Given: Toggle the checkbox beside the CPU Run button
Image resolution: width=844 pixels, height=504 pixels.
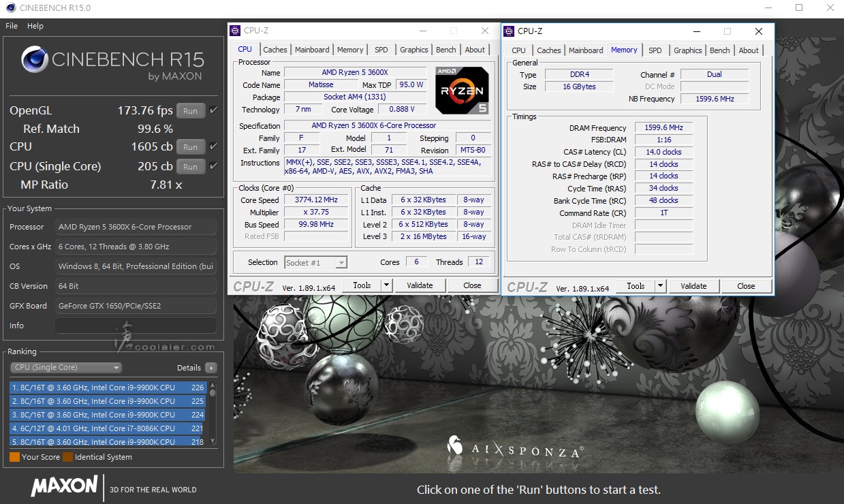Looking at the screenshot, I should pos(213,146).
